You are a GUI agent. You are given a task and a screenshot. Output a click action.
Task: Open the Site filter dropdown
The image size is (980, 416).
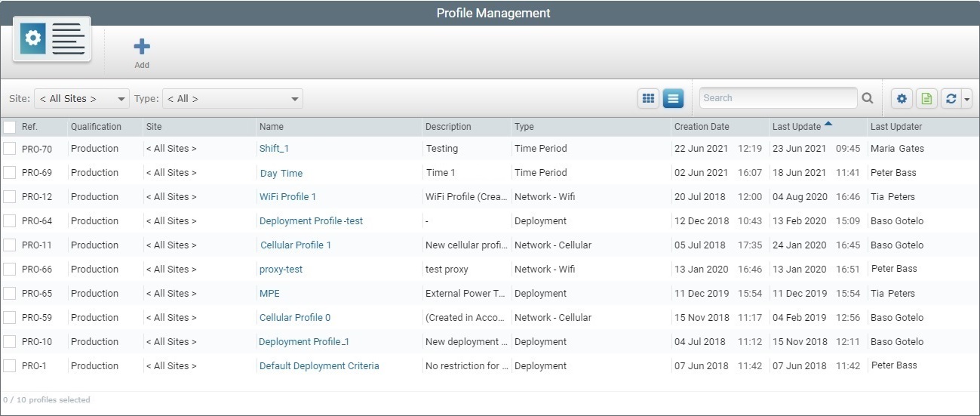pyautogui.click(x=81, y=99)
